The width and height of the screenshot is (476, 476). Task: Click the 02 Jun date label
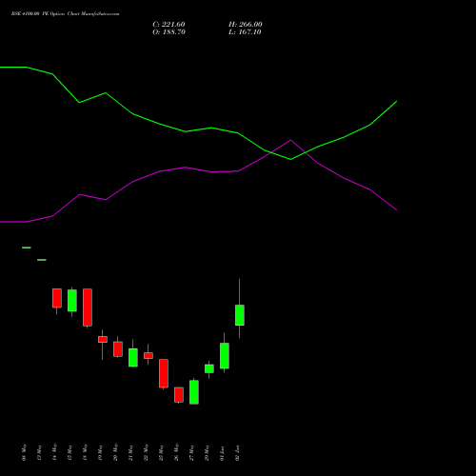(238, 453)
